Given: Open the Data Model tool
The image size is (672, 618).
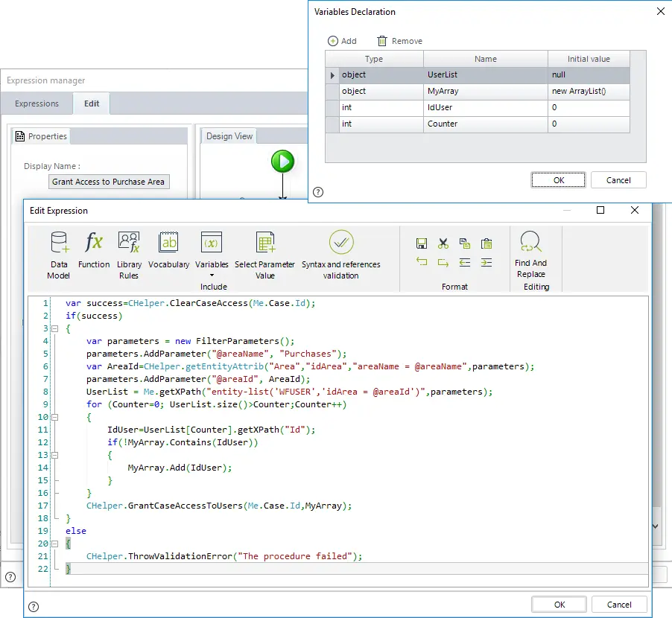Looking at the screenshot, I should point(59,255).
